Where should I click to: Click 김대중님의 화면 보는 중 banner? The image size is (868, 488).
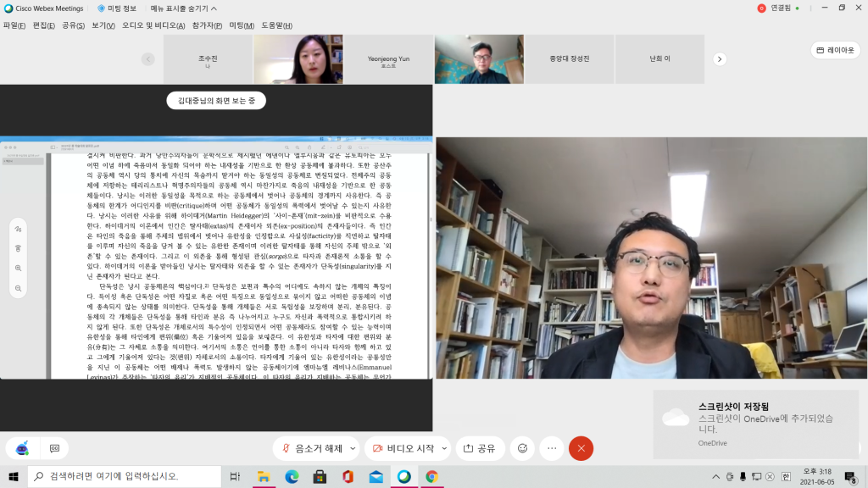[x=216, y=101]
